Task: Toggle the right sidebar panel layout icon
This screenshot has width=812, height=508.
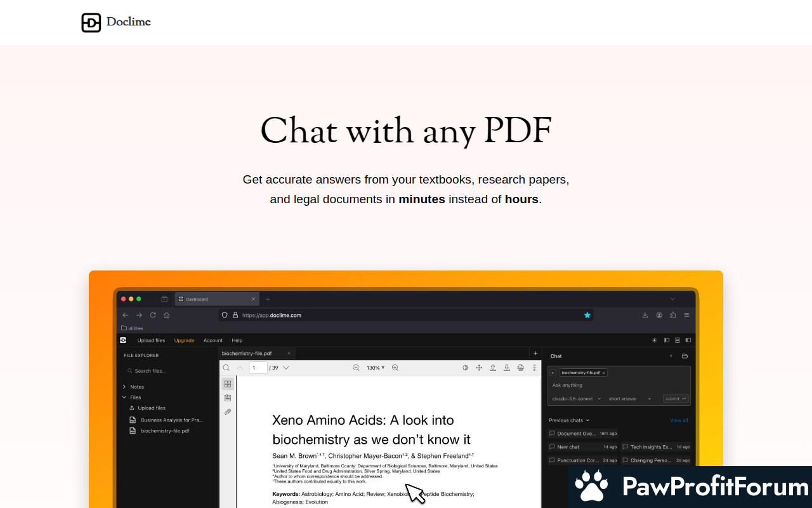Action: coord(688,340)
